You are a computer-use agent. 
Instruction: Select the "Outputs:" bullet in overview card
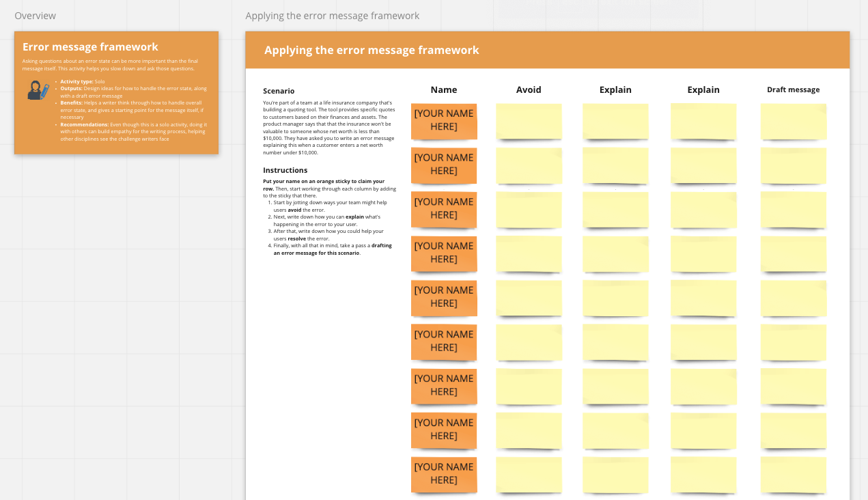pos(133,92)
